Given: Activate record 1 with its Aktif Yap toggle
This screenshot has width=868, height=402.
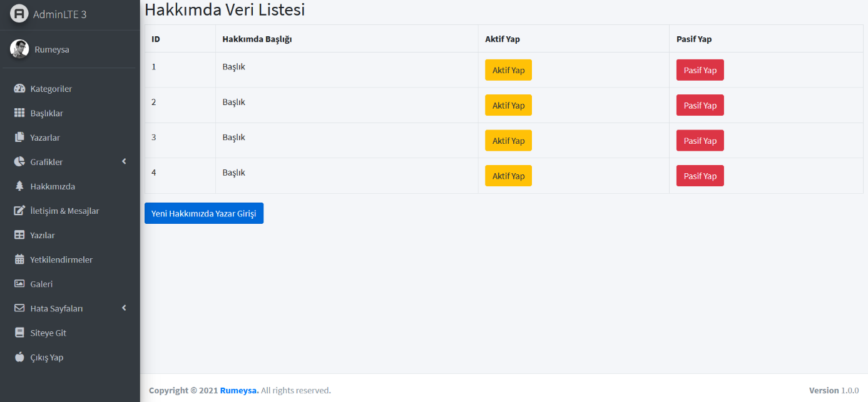Looking at the screenshot, I should tap(508, 70).
